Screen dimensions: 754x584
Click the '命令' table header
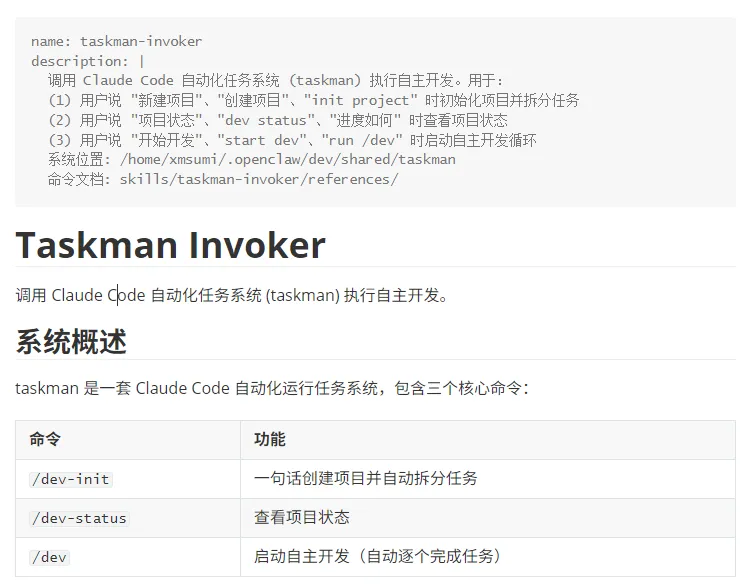[128, 440]
